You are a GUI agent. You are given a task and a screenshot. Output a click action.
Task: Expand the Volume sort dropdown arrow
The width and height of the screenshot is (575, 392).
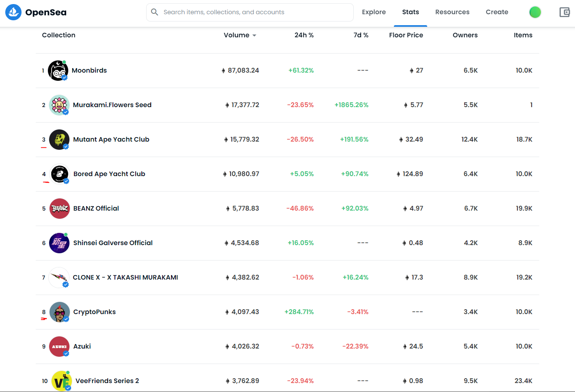pyautogui.click(x=254, y=36)
